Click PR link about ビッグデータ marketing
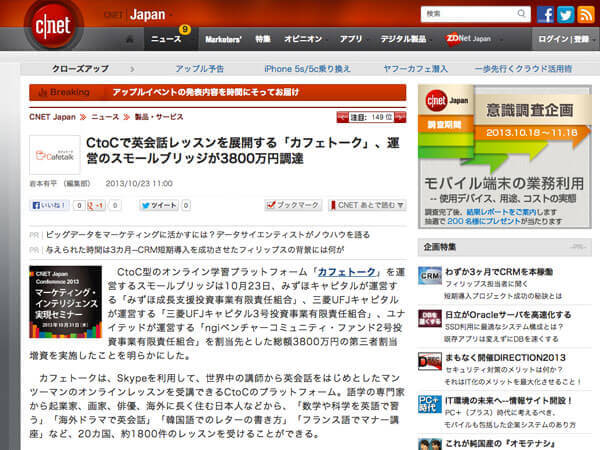The height and width of the screenshot is (450, 600). [208, 235]
